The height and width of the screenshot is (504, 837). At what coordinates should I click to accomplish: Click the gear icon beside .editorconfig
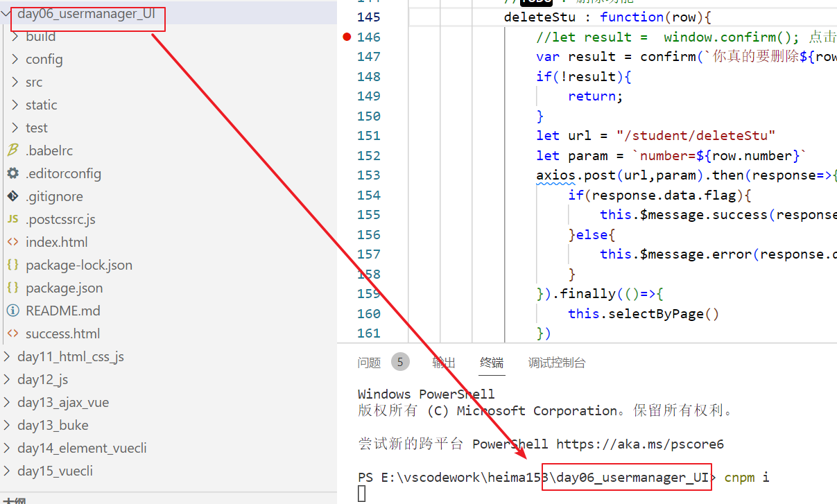pyautogui.click(x=12, y=173)
